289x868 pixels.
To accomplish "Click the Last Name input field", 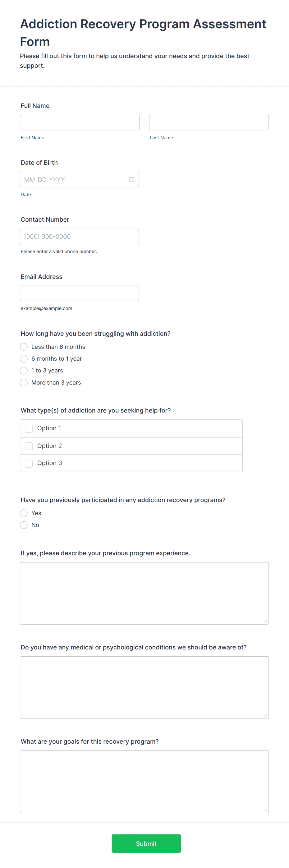I will pos(209,123).
